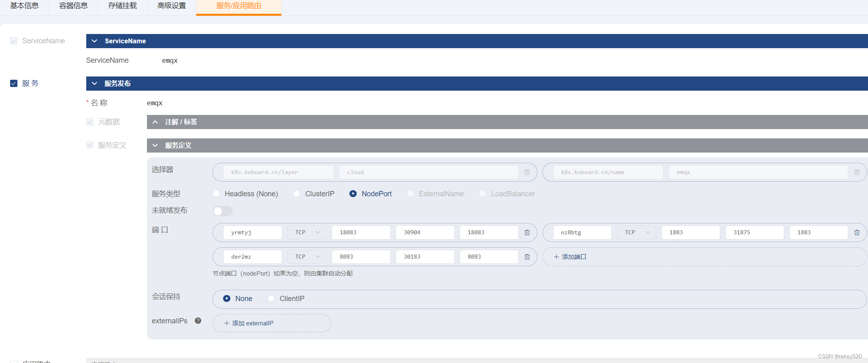The height and width of the screenshot is (363, 868).
Task: Click the 添加 externalIP button
Action: tap(272, 323)
